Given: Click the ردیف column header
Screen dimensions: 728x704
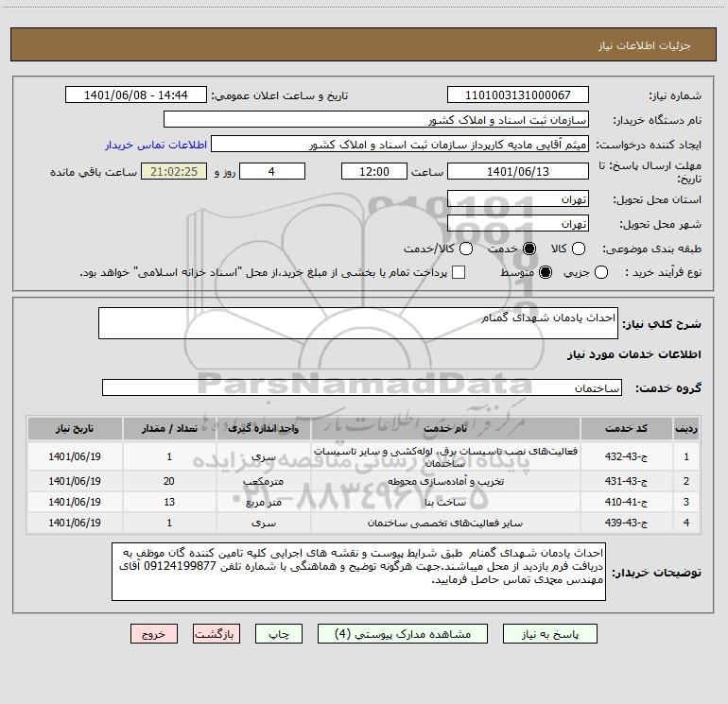Looking at the screenshot, I should 686,428.
